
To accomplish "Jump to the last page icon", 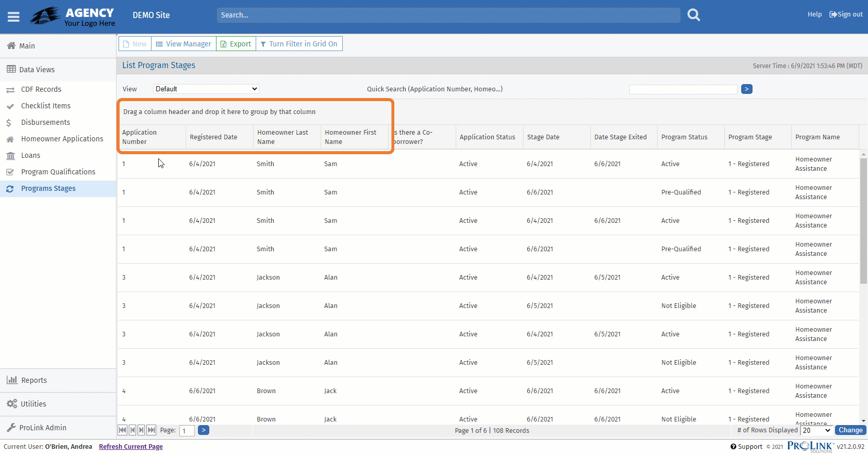I will pyautogui.click(x=151, y=430).
